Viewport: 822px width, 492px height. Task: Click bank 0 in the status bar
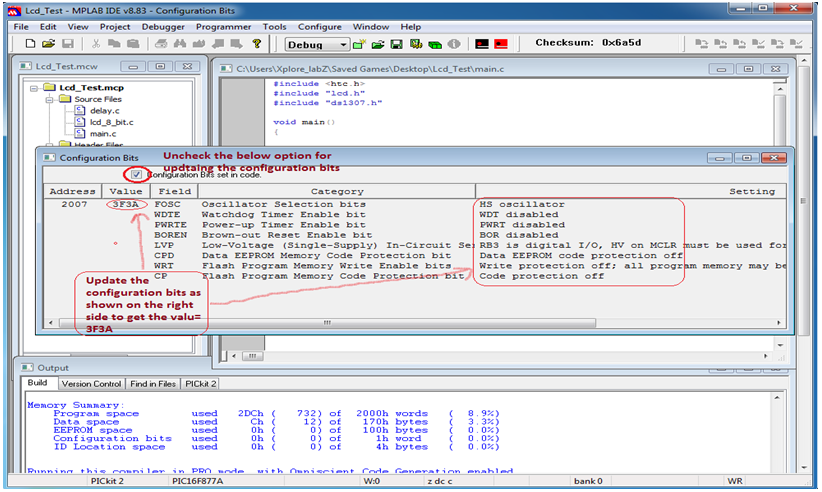point(588,480)
